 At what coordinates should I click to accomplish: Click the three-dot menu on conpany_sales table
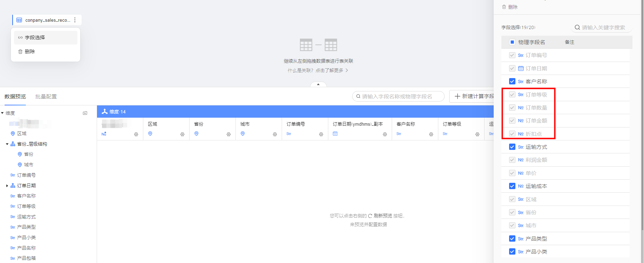(x=75, y=20)
